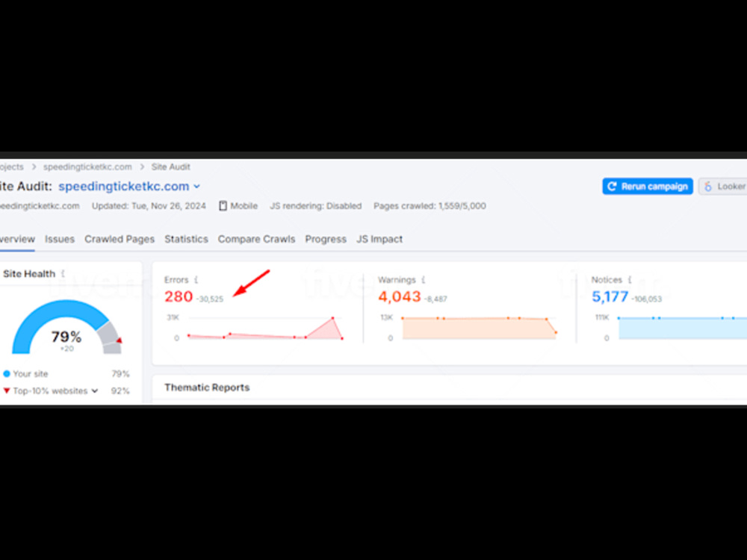This screenshot has height=560, width=747.
Task: Click the Notices info icon
Action: pos(629,279)
